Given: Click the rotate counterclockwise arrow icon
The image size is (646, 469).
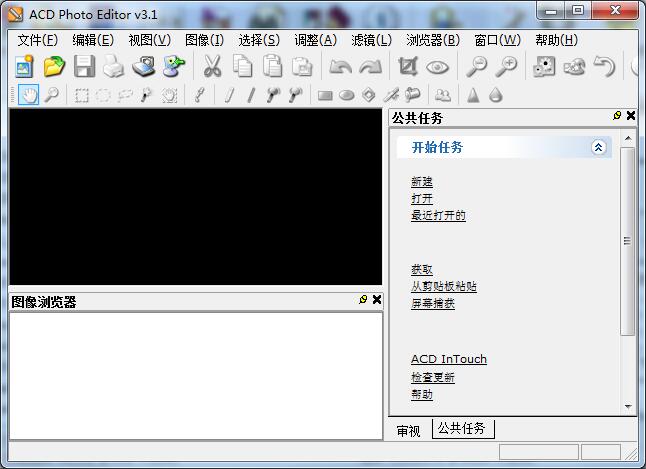Looking at the screenshot, I should pos(604,66).
